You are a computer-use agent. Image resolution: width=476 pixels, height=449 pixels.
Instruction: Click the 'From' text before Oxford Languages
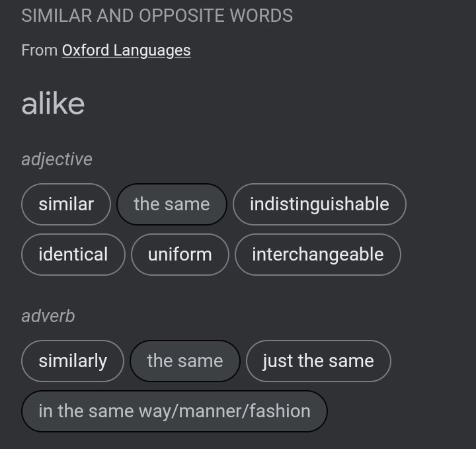coord(40,50)
